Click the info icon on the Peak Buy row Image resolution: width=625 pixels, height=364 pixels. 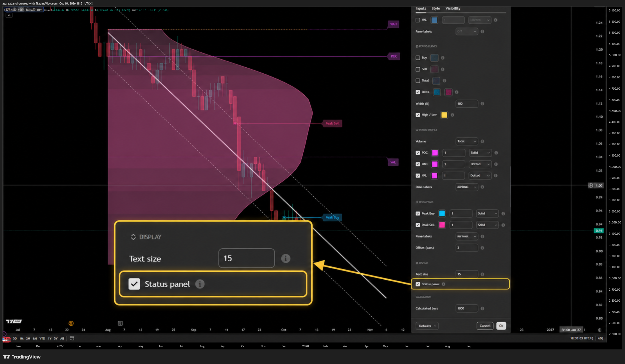503,214
